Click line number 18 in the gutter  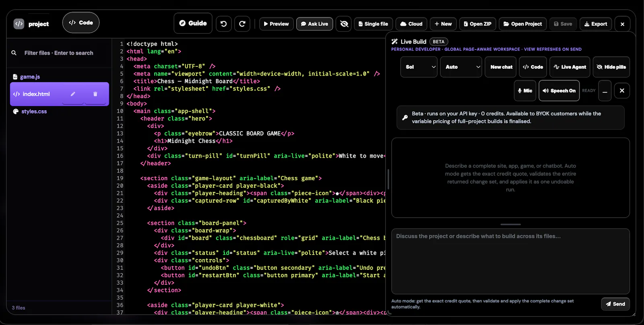coord(120,171)
